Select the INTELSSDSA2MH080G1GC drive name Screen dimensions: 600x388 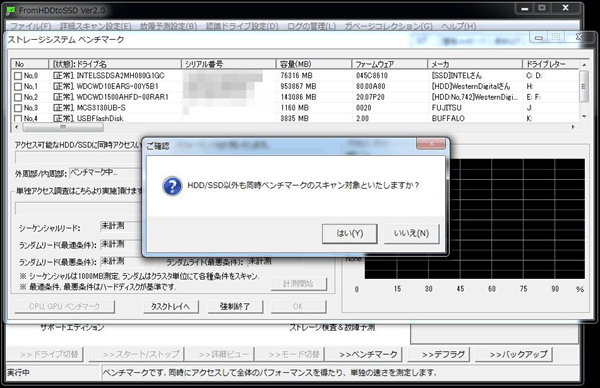tap(120, 76)
